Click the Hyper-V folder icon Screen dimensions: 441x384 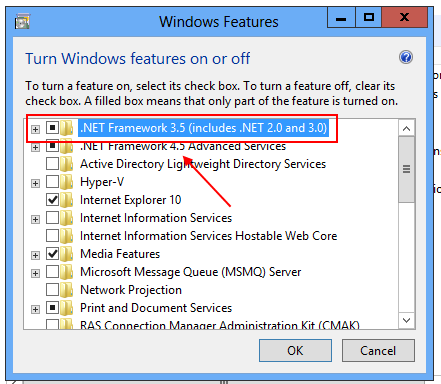67,182
